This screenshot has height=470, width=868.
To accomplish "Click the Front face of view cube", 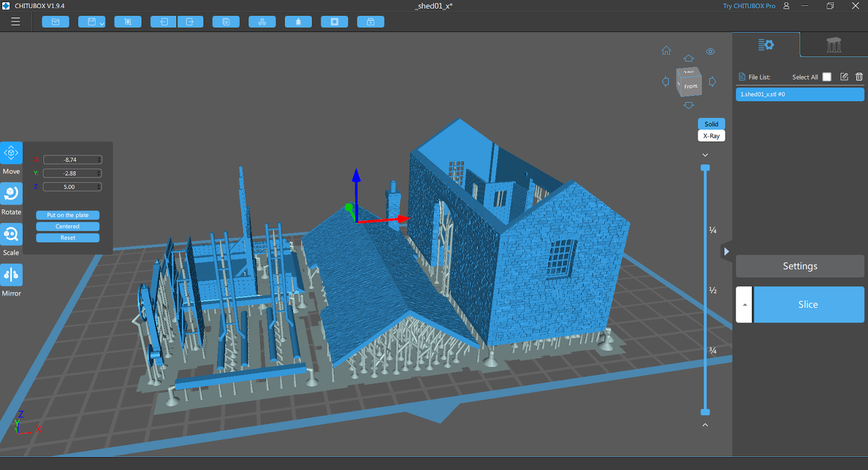I will click(x=691, y=86).
